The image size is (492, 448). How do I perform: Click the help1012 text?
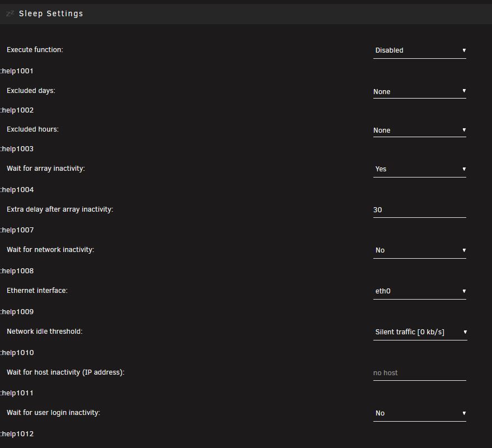[17, 434]
